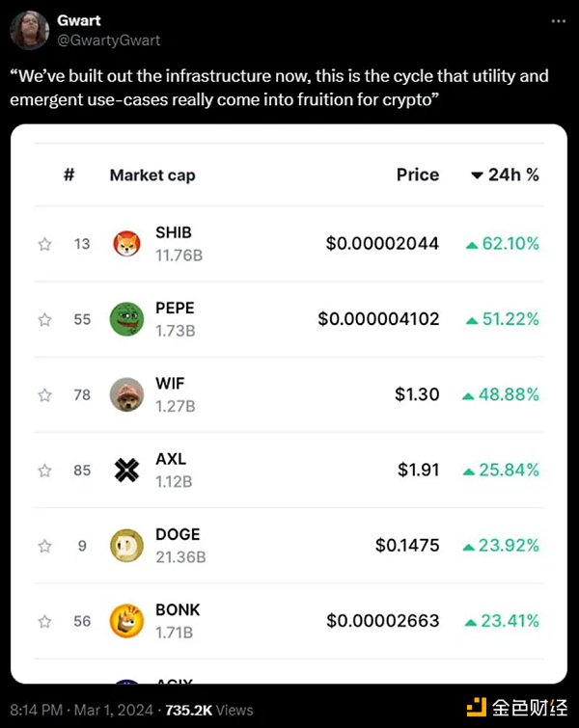Toggle the favorite star for SHIB
Viewport: 579px width, 728px height.
pyautogui.click(x=44, y=245)
